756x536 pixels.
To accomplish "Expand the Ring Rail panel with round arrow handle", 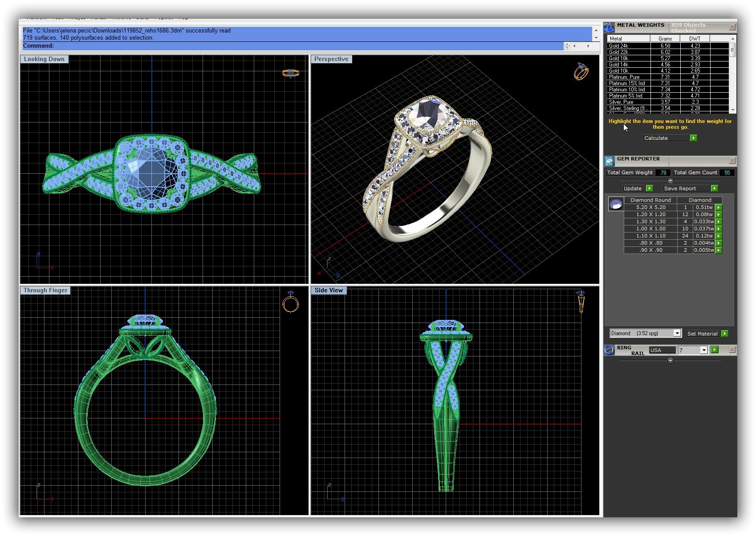I will click(x=671, y=360).
